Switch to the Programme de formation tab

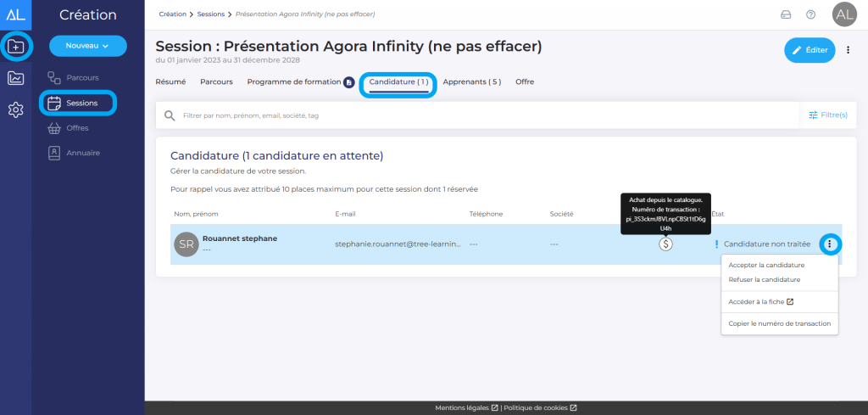pyautogui.click(x=294, y=81)
